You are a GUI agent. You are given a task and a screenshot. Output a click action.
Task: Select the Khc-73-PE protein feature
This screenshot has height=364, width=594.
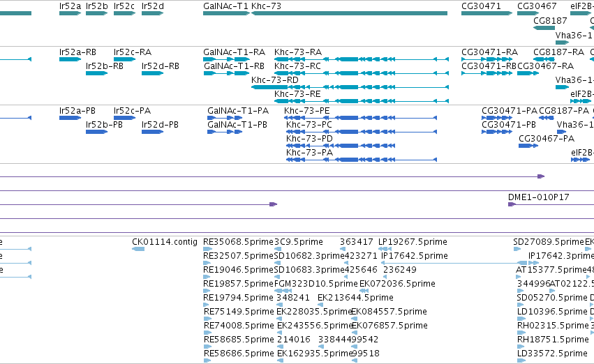(x=360, y=118)
